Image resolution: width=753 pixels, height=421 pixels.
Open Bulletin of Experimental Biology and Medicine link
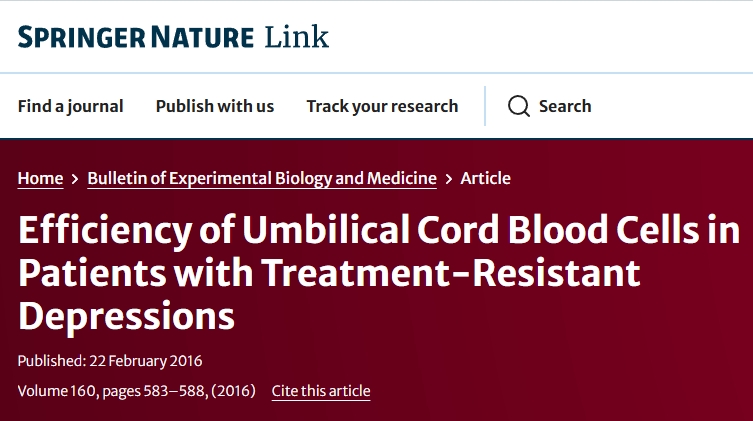[262, 178]
